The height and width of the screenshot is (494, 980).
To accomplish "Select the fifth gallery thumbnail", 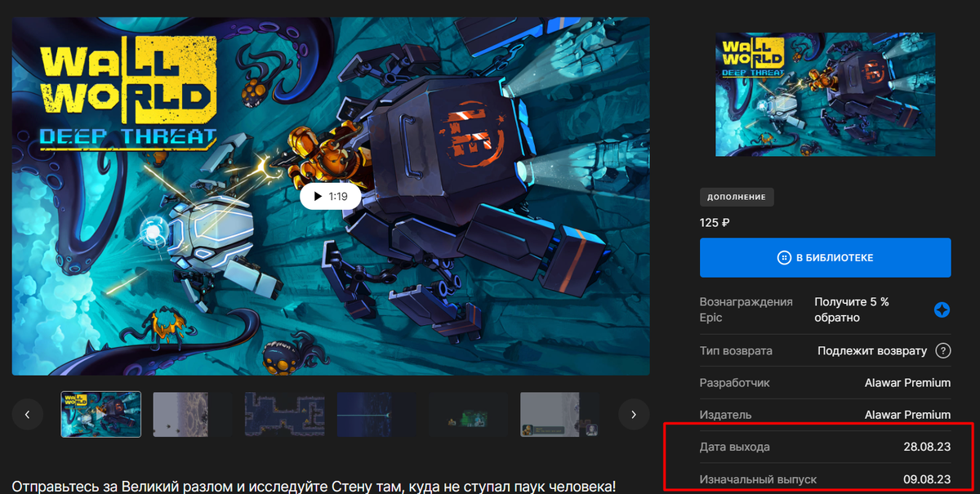I will (468, 414).
